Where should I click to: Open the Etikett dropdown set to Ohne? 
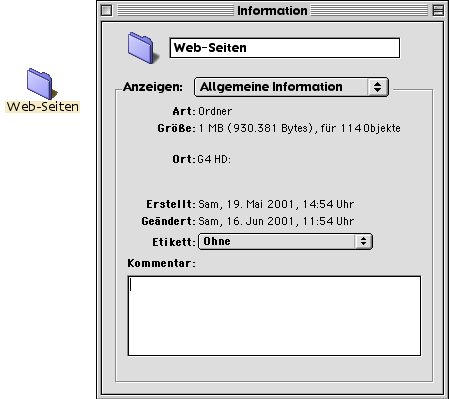(x=285, y=241)
